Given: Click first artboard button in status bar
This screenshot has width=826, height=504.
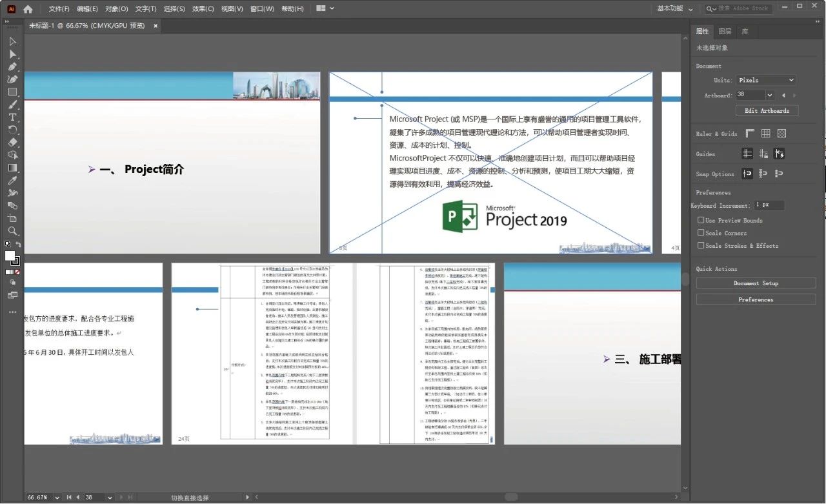Looking at the screenshot, I should point(70,498).
